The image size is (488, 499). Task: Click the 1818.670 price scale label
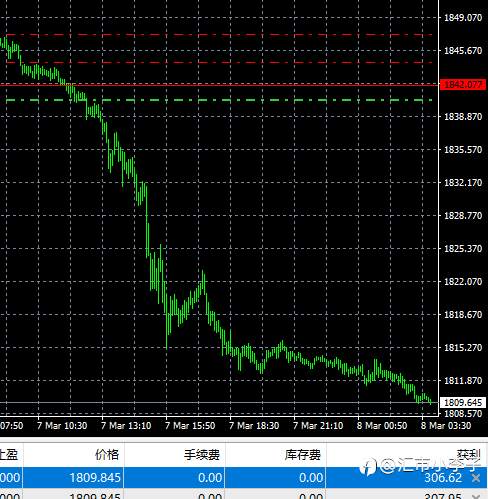[x=463, y=315]
